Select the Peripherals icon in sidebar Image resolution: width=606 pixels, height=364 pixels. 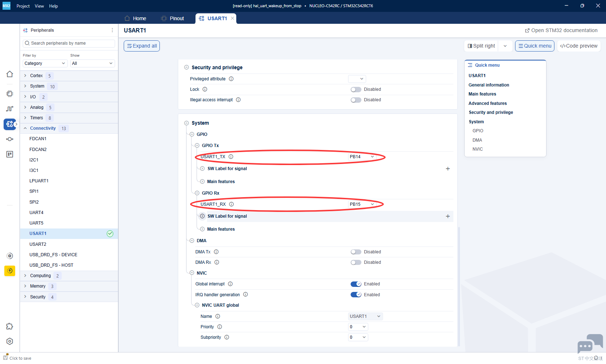10,124
